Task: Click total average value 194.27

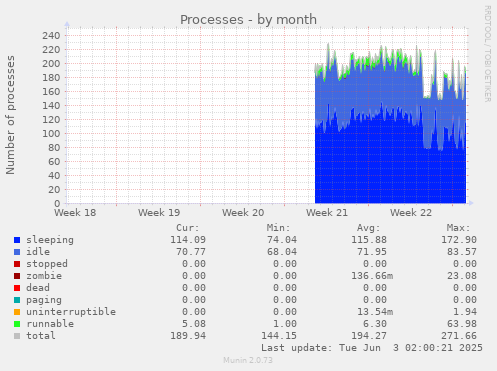Action: click(369, 336)
